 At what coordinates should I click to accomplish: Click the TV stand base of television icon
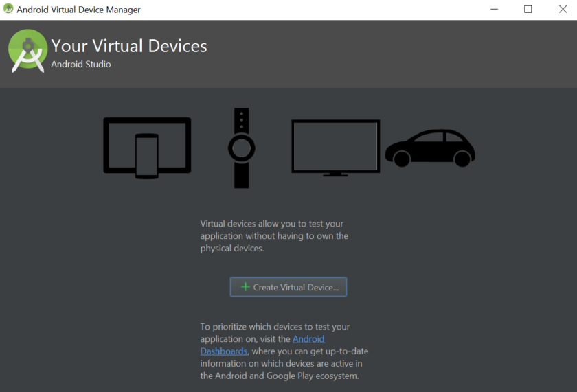[335, 175]
